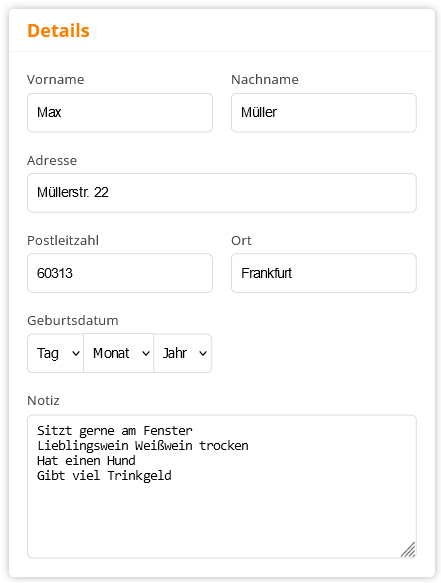Open the Tag dropdown for birth date
Image resolution: width=441 pixels, height=583 pixels.
55,353
